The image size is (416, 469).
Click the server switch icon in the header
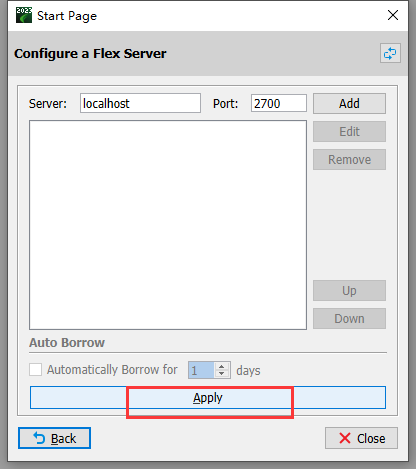[x=390, y=53]
